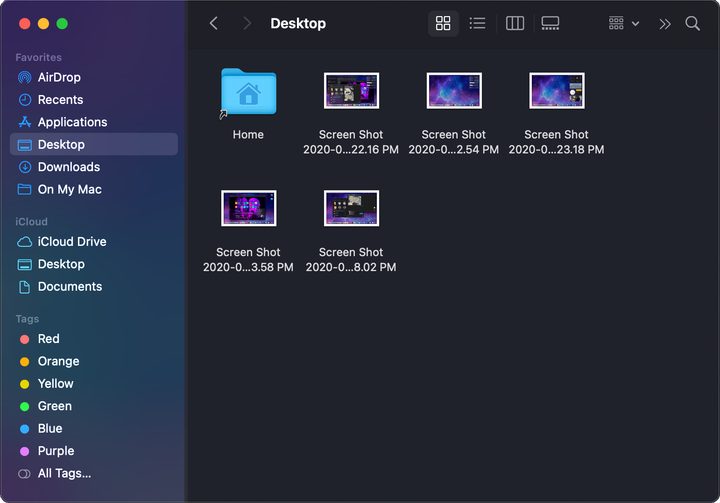Show more toolbar items with double chevron
Screen dimensions: 720x503
[x=664, y=24]
